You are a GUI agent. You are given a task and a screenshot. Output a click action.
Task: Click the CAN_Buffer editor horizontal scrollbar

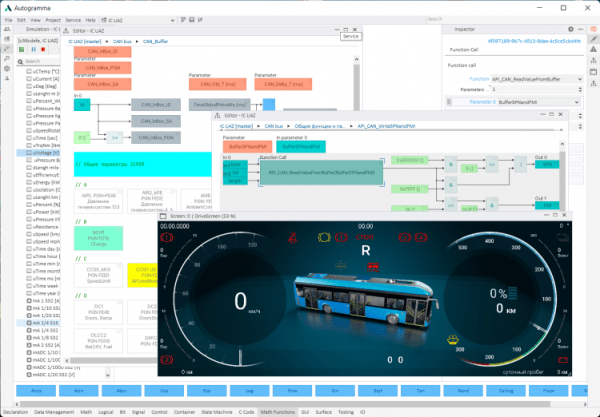(114, 360)
